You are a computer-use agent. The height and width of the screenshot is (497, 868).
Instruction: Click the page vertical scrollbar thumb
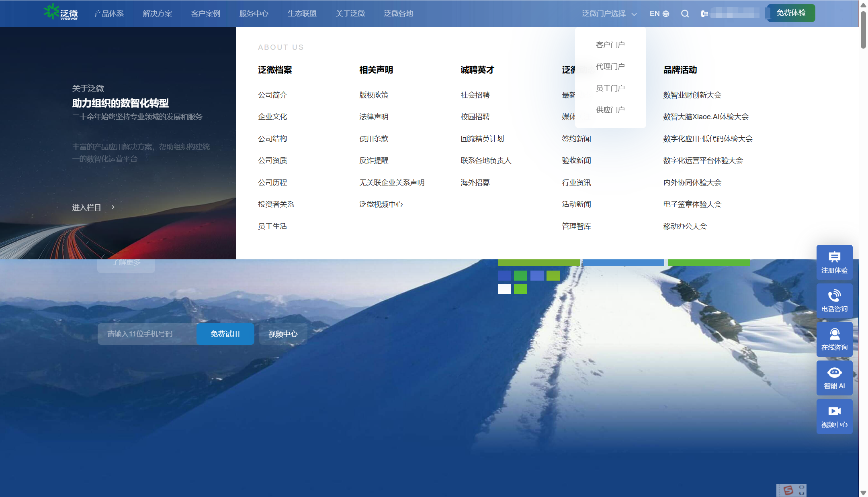point(863,30)
